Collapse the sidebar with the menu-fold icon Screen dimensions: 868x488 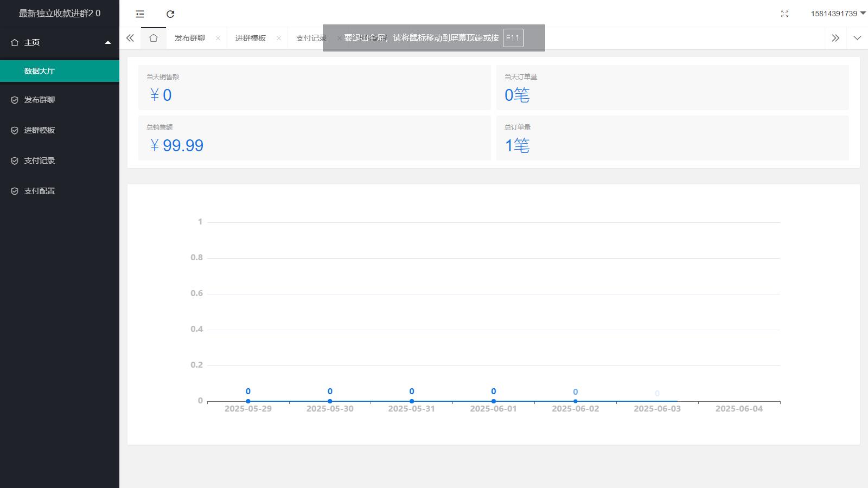point(140,14)
